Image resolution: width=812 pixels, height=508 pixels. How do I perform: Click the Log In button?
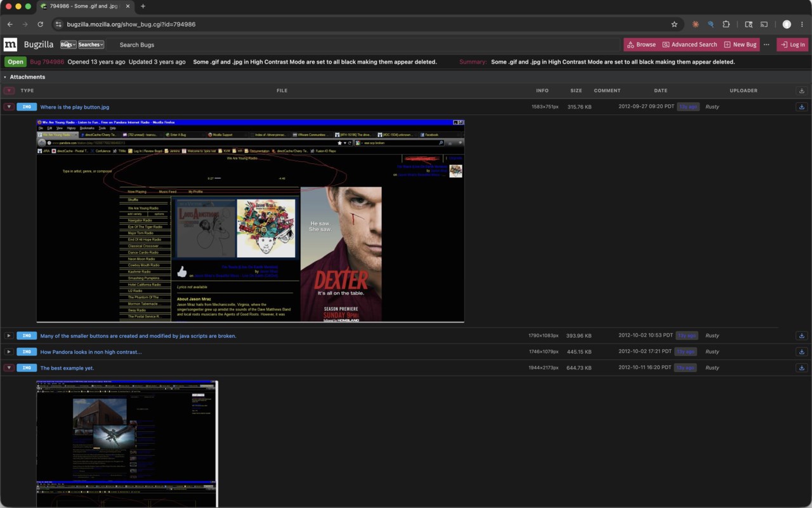click(x=793, y=44)
